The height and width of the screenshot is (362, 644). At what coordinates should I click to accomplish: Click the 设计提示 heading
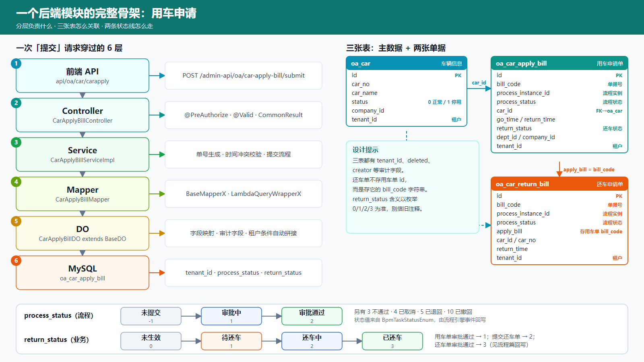pos(365,150)
